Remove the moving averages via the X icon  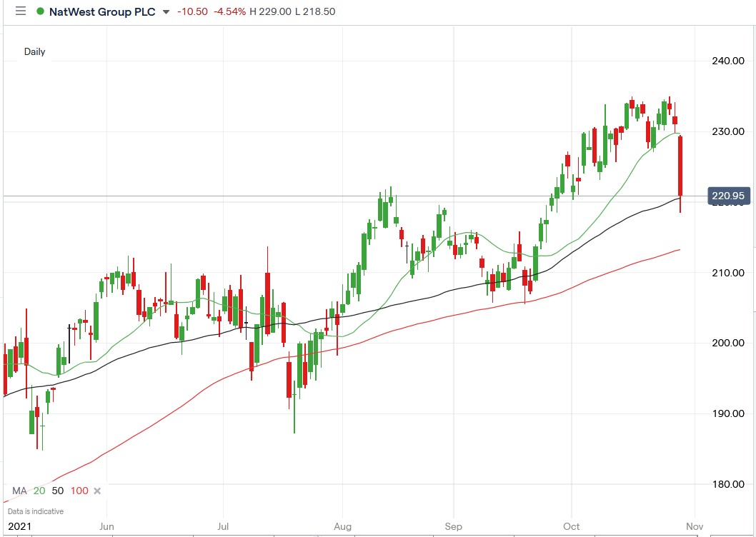96,491
